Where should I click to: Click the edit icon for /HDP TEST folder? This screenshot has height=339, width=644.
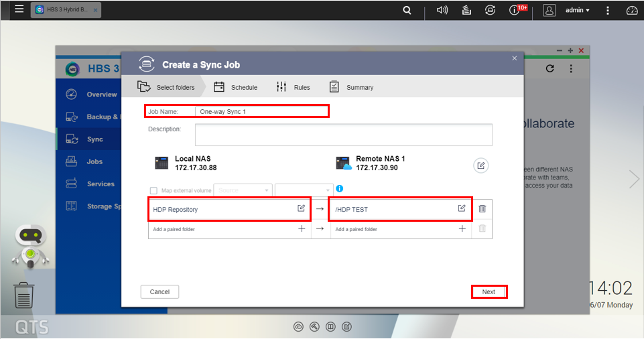coord(462,208)
